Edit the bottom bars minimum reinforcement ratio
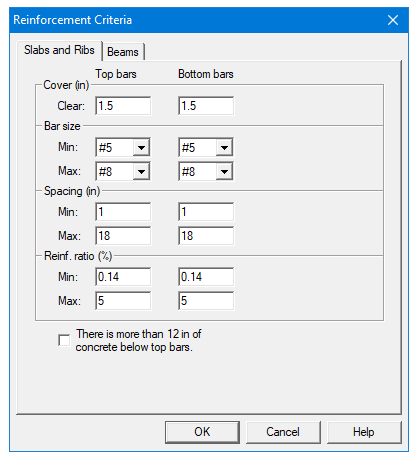 click(x=206, y=277)
